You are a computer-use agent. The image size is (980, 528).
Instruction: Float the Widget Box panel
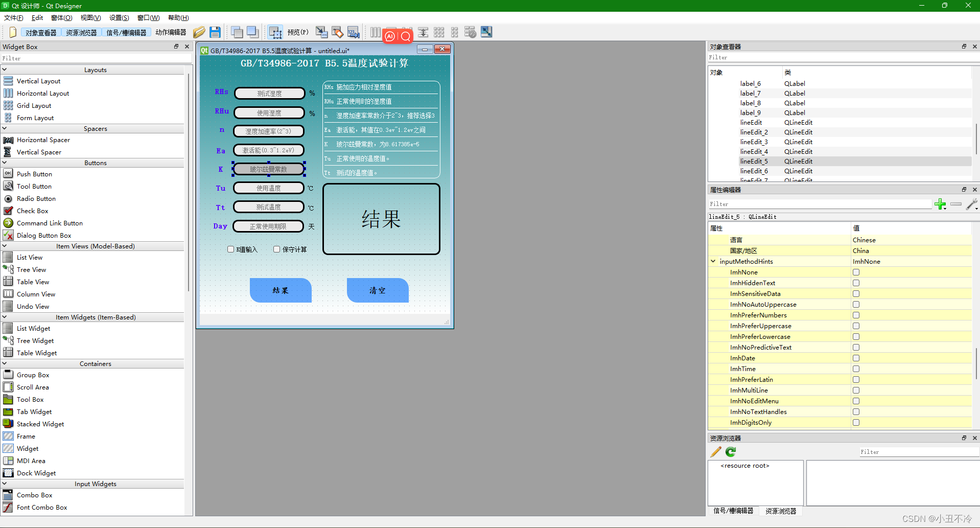pos(176,47)
